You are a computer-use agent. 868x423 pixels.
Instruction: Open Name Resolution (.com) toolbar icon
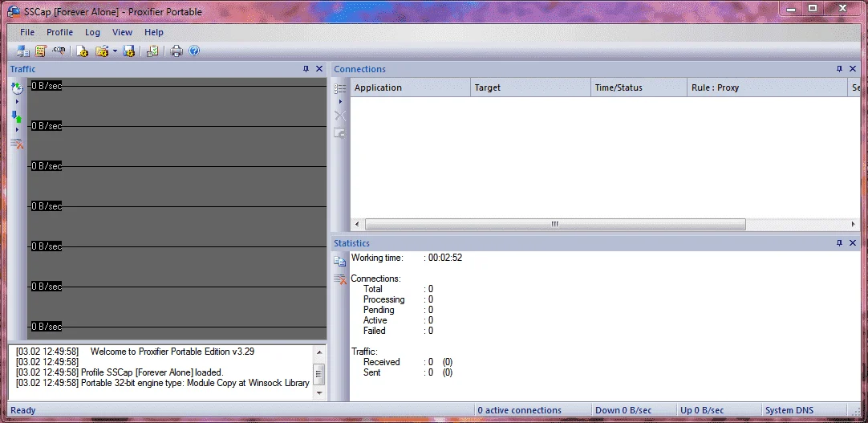59,51
